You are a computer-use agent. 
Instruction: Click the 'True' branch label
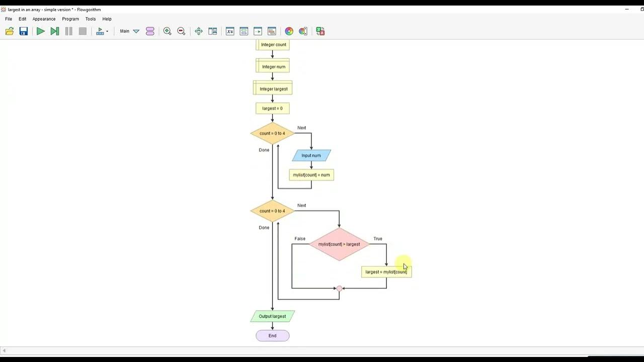(x=378, y=239)
